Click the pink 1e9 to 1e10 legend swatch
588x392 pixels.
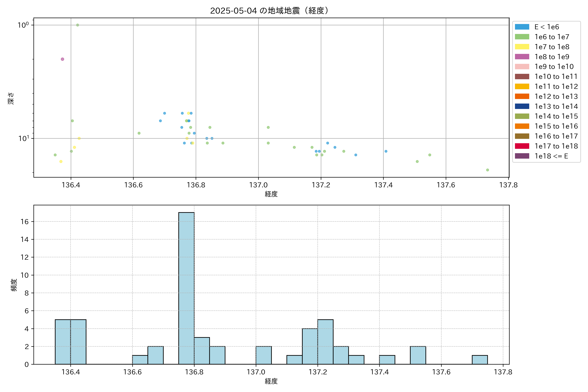click(522, 66)
